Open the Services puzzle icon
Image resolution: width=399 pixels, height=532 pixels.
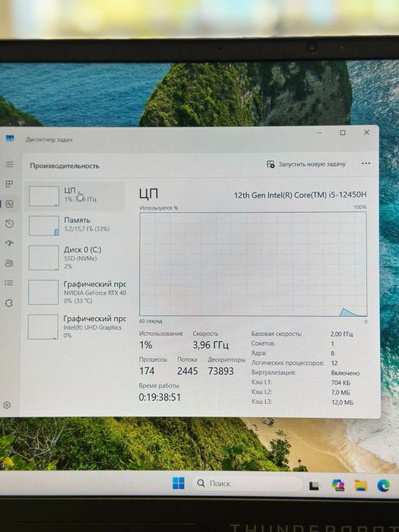9,303
